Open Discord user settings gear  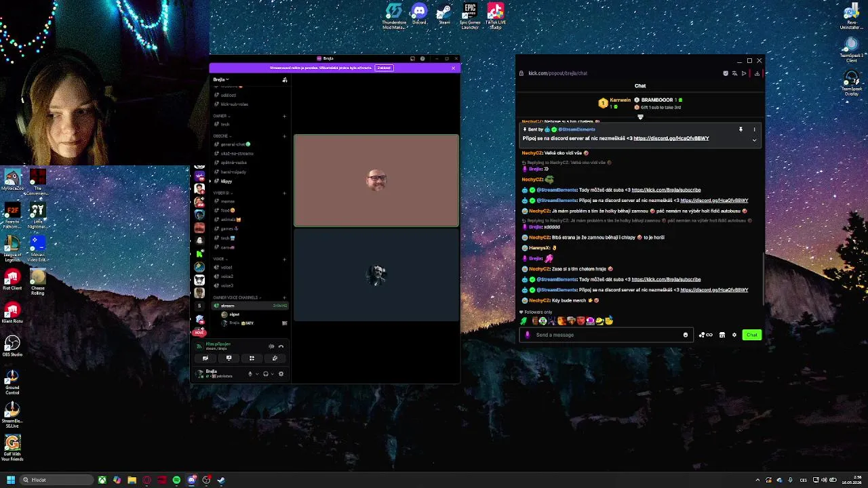click(281, 373)
